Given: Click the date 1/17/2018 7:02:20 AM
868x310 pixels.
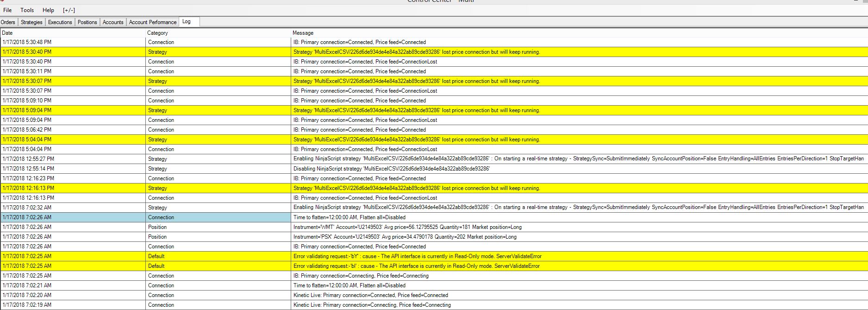Looking at the screenshot, I should click(27, 295).
